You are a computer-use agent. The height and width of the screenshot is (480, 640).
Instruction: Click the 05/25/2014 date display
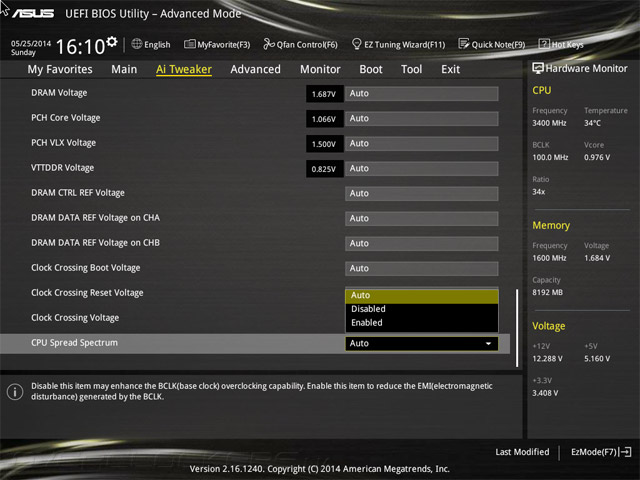click(x=31, y=43)
